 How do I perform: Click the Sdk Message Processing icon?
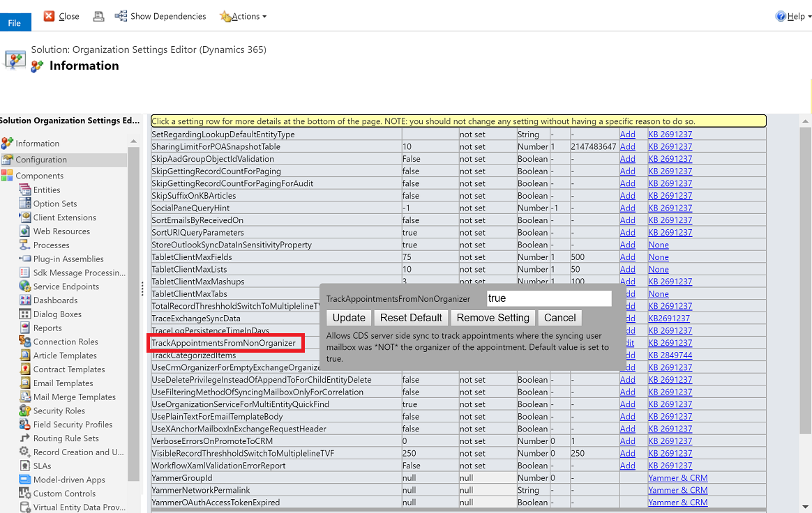click(x=25, y=273)
